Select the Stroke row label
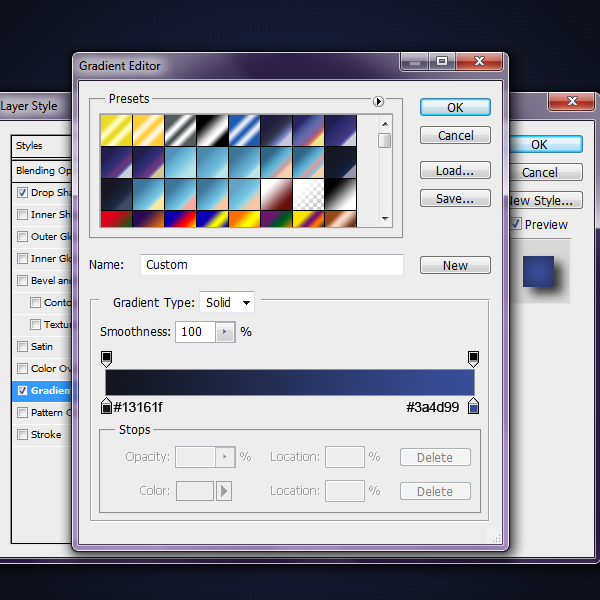Viewport: 600px width, 600px height. (x=46, y=435)
